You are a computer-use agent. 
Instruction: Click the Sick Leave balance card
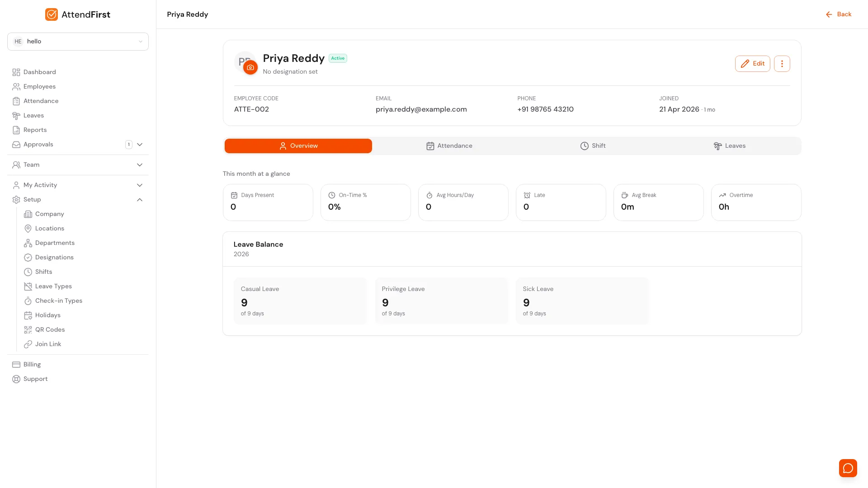coord(582,301)
